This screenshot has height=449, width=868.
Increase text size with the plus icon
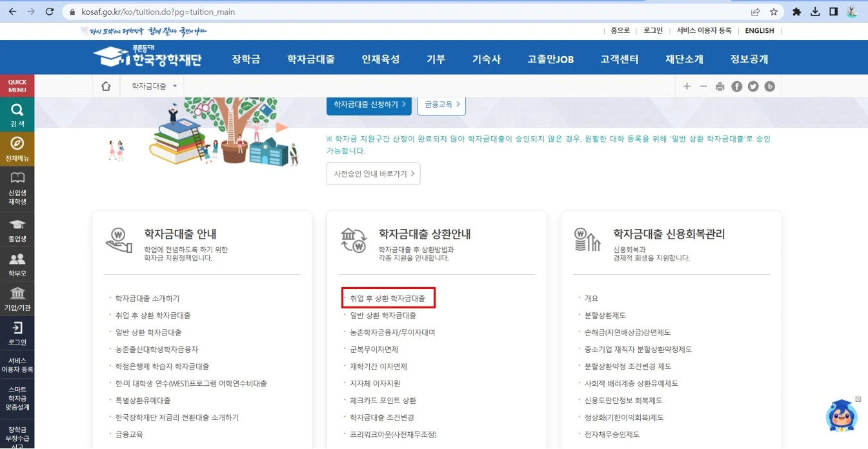[x=687, y=85]
